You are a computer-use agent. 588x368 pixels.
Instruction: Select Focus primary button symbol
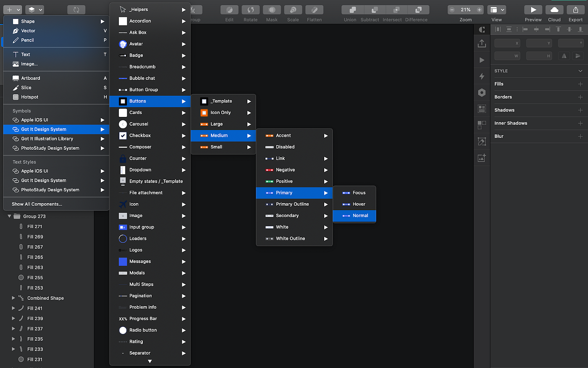[x=354, y=193]
